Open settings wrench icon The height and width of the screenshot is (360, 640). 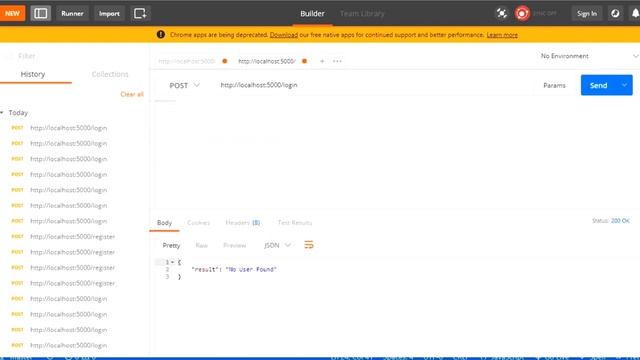[x=615, y=13]
